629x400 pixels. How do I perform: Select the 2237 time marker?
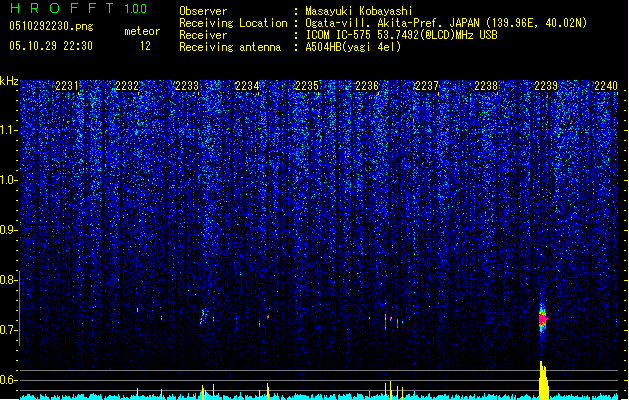[x=427, y=86]
